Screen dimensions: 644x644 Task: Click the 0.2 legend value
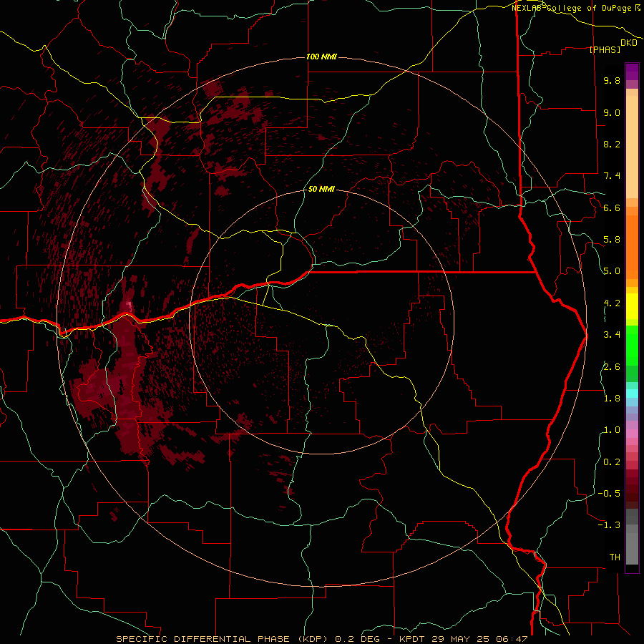click(x=612, y=462)
